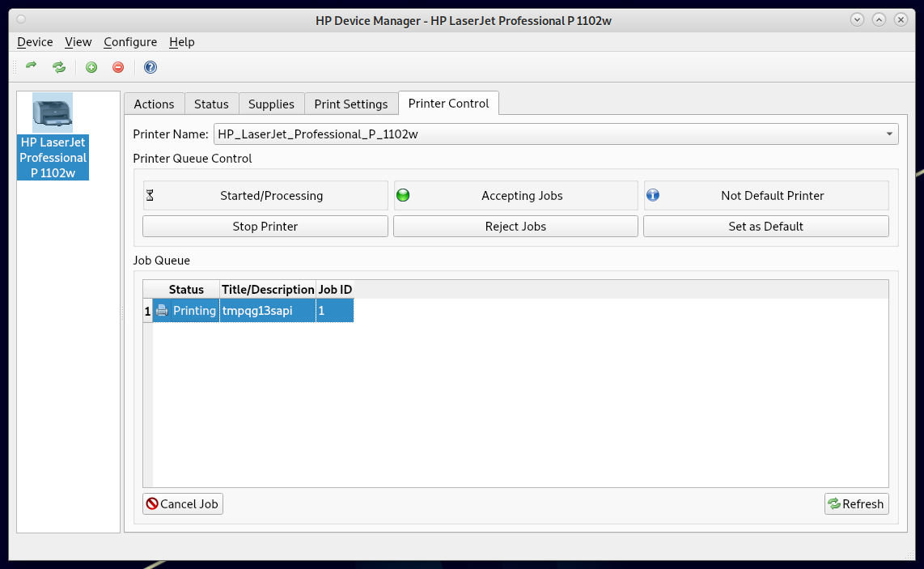Open the blue question mark help icon
Viewport: 924px width, 569px height.
click(150, 67)
